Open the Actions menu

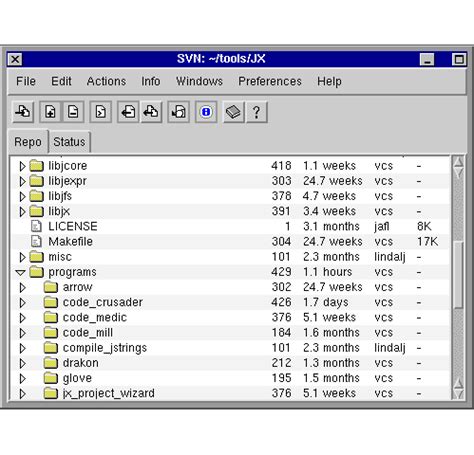coord(106,81)
